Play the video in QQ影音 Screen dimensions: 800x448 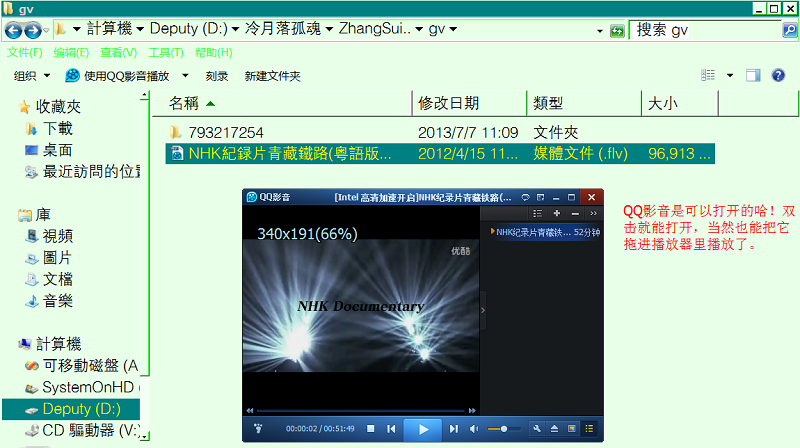(423, 429)
